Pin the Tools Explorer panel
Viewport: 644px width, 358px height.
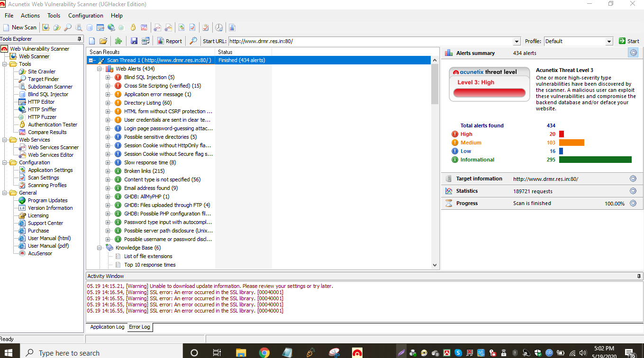(x=79, y=39)
